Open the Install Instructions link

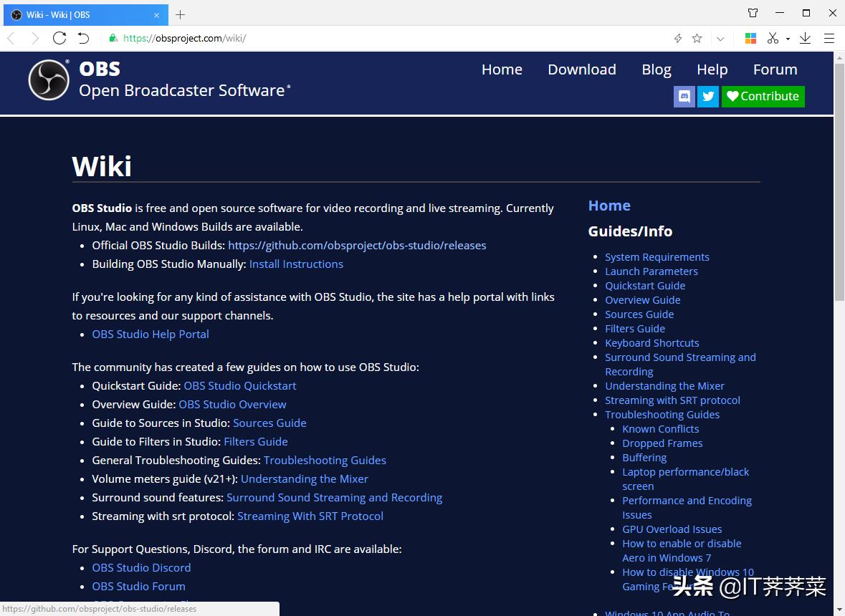pos(296,264)
